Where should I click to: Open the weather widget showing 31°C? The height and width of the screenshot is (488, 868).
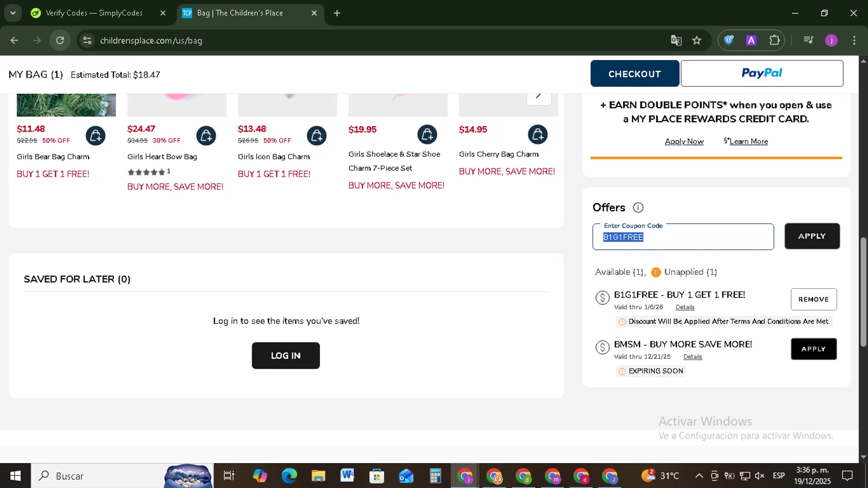660,476
